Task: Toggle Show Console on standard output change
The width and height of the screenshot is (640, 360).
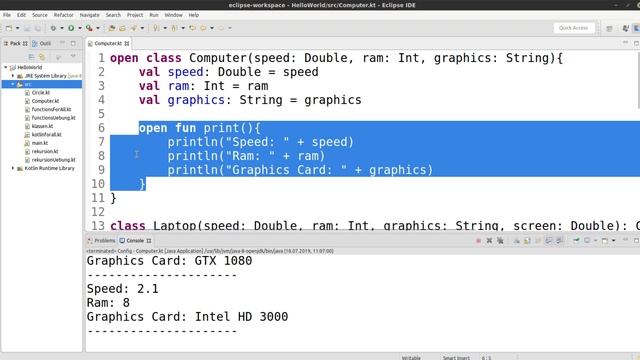Action: tap(549, 241)
